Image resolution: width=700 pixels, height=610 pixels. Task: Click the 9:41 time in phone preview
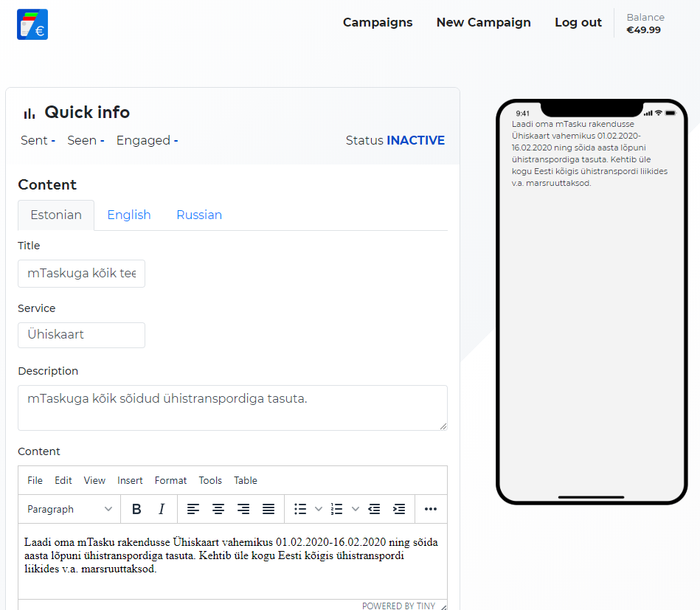tap(522, 114)
